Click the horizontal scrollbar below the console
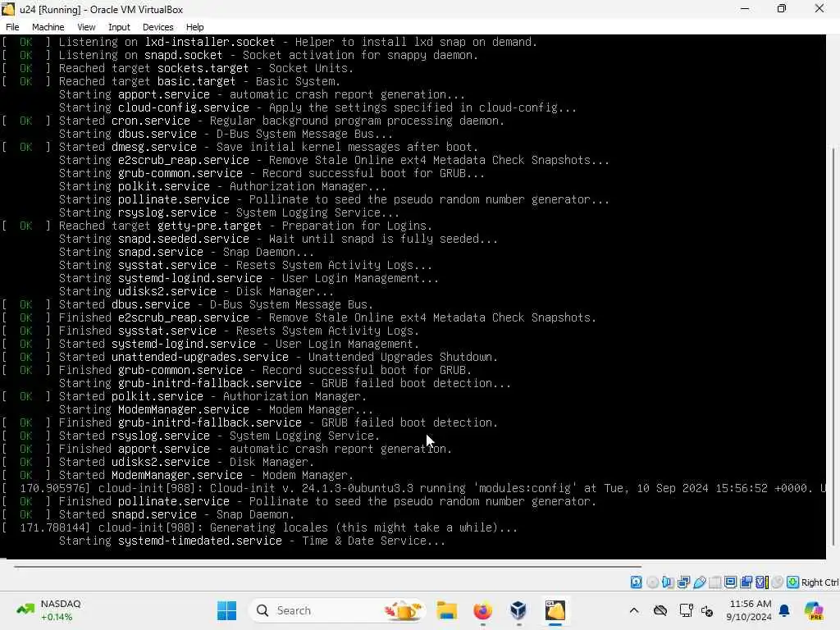 click(x=327, y=566)
